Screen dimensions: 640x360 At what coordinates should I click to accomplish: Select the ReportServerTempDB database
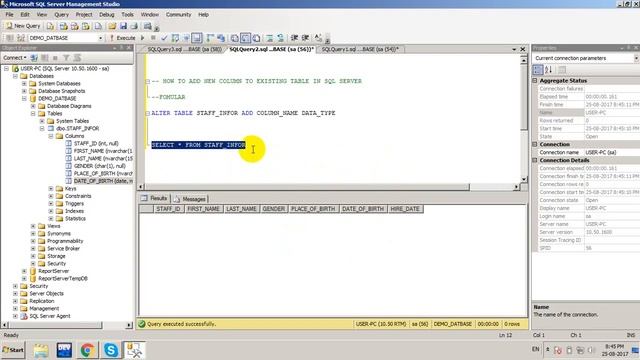coord(62,279)
